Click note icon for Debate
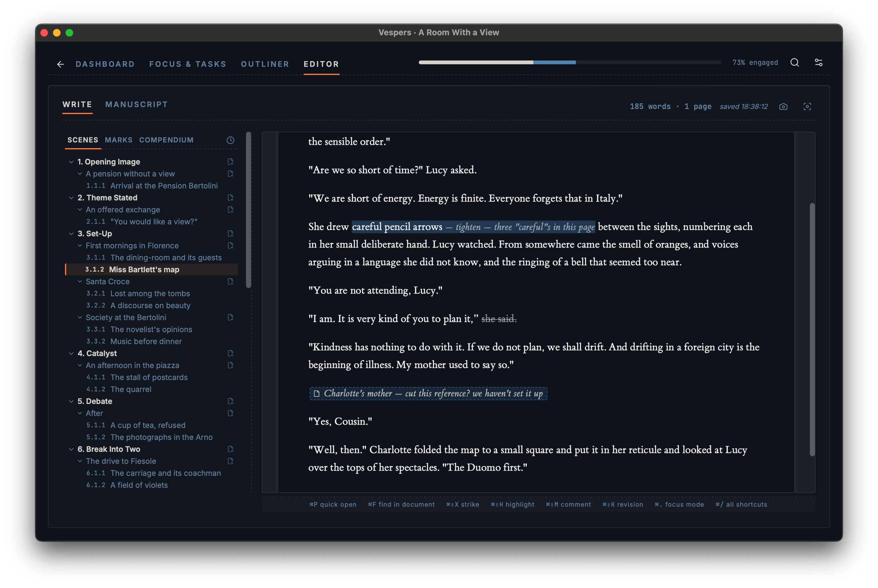This screenshot has height=588, width=878. click(231, 401)
